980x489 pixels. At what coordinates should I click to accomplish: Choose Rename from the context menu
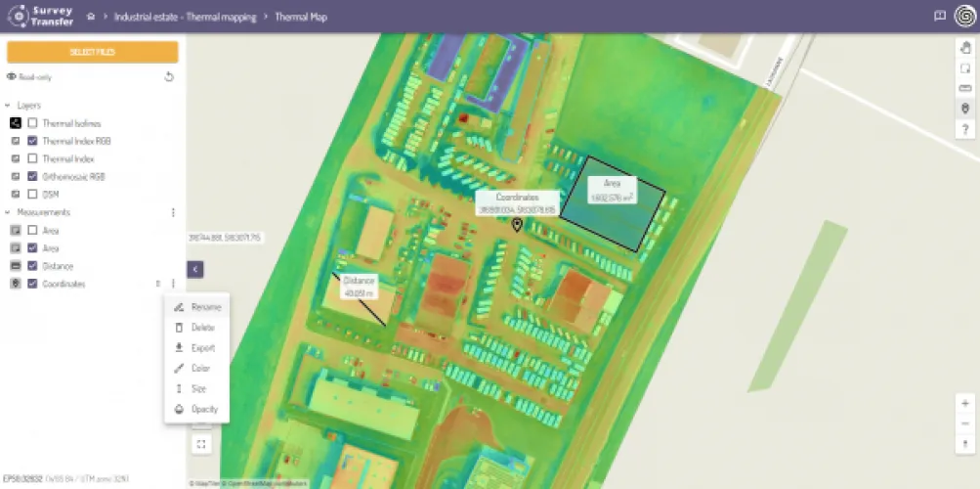(x=205, y=307)
